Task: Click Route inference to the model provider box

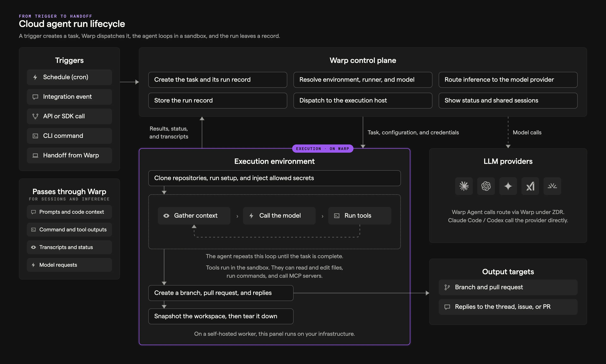Action: click(508, 80)
